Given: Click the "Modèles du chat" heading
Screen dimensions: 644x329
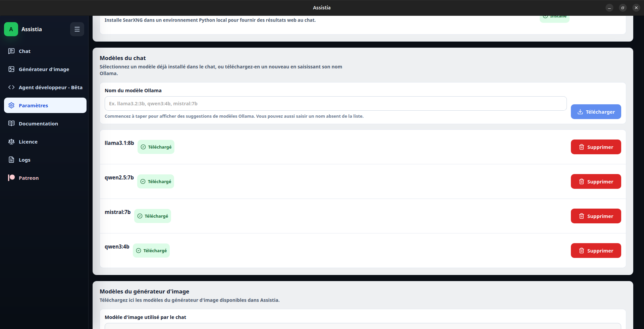Looking at the screenshot, I should pyautogui.click(x=123, y=58).
